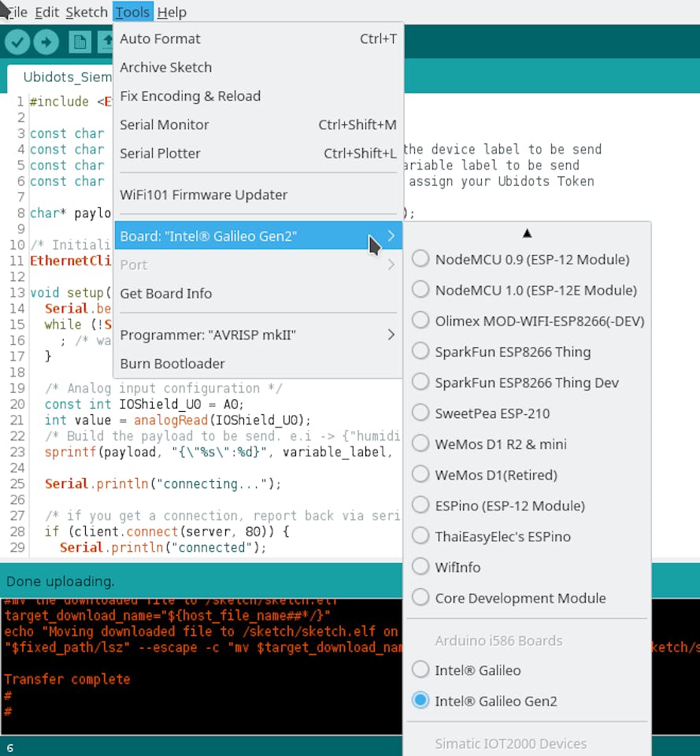Select the SparkFun ESP8266 Thing board

click(x=527, y=352)
